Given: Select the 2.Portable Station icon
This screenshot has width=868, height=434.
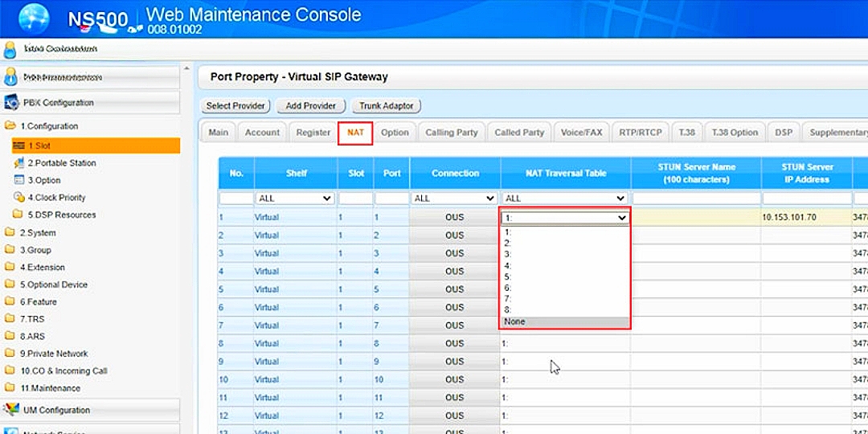Looking at the screenshot, I should pos(19,163).
